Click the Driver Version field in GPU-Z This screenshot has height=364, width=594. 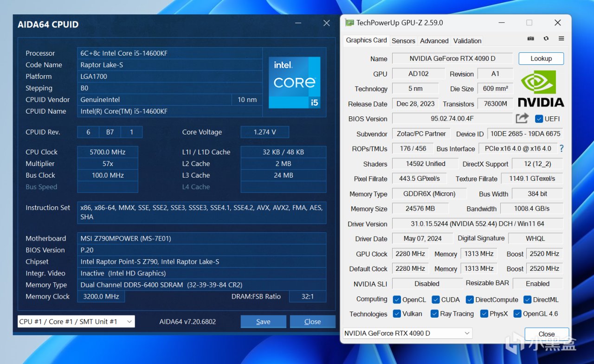click(478, 224)
